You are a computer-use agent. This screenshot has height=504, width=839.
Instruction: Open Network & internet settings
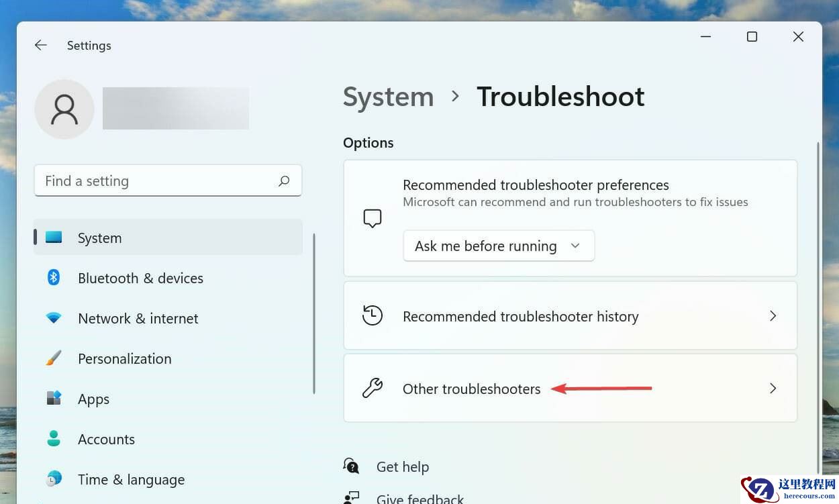168,318
